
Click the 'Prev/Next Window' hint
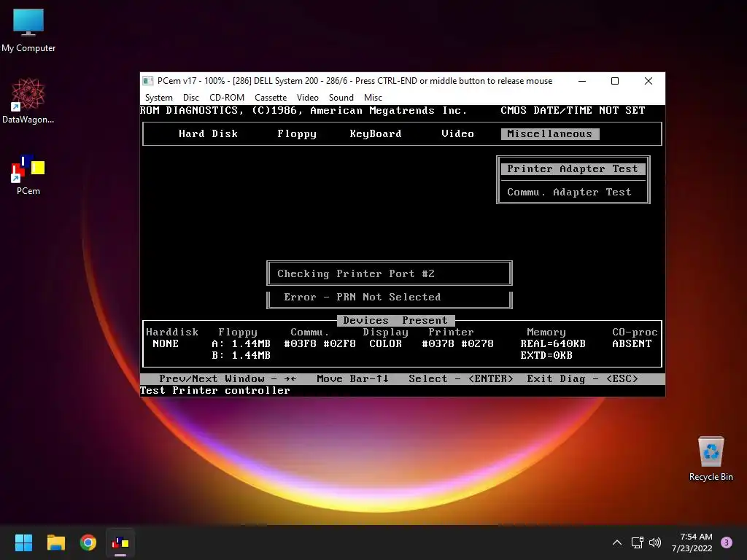(228, 379)
